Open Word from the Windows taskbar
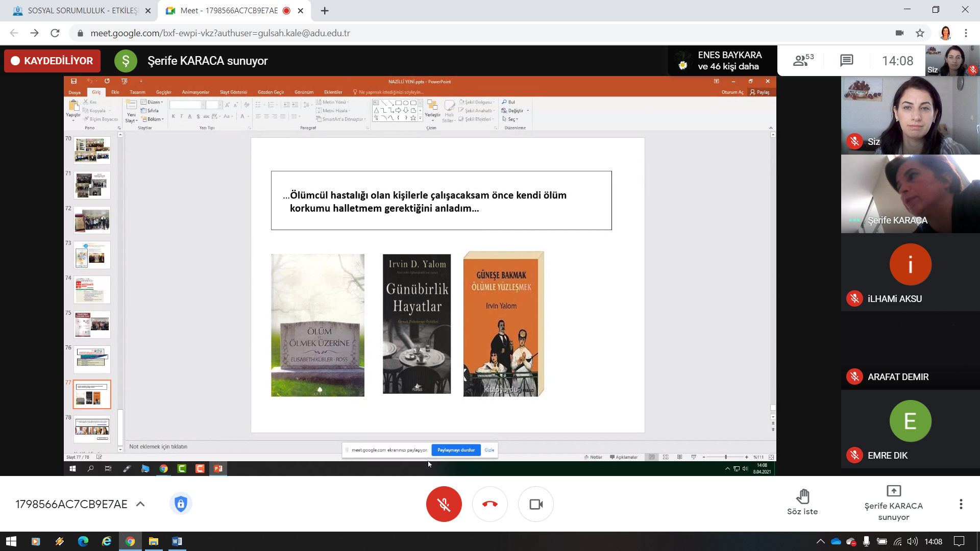Screen dimensions: 980x551 tap(177, 541)
